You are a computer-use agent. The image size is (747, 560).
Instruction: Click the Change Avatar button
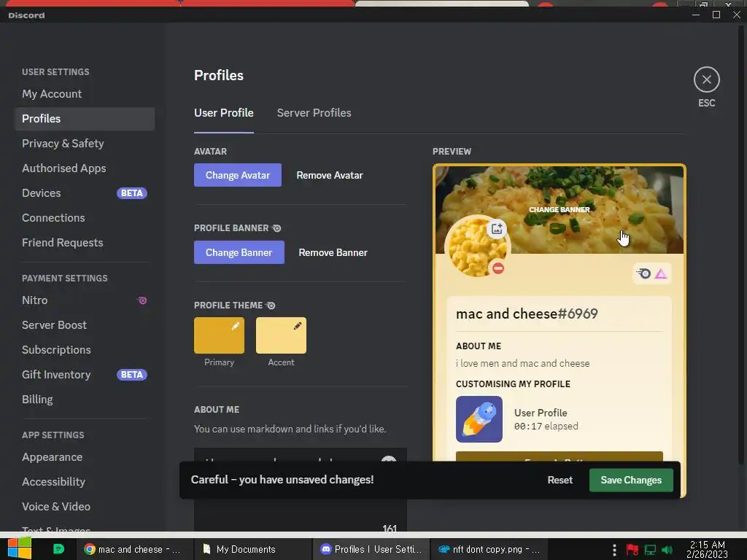pos(237,175)
